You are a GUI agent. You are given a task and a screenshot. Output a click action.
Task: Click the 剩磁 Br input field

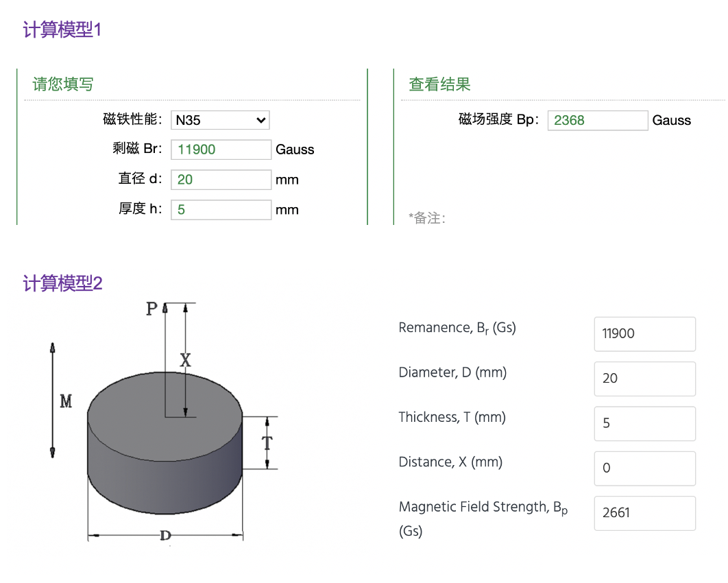click(221, 150)
